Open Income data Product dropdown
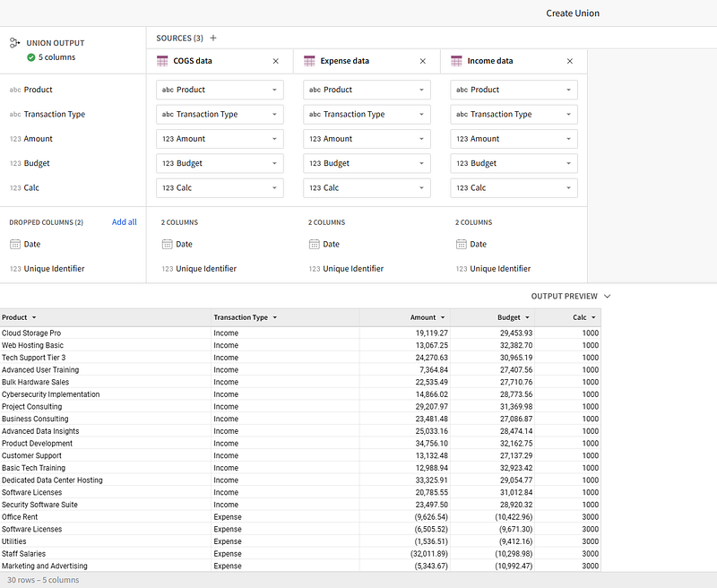 pyautogui.click(x=514, y=90)
